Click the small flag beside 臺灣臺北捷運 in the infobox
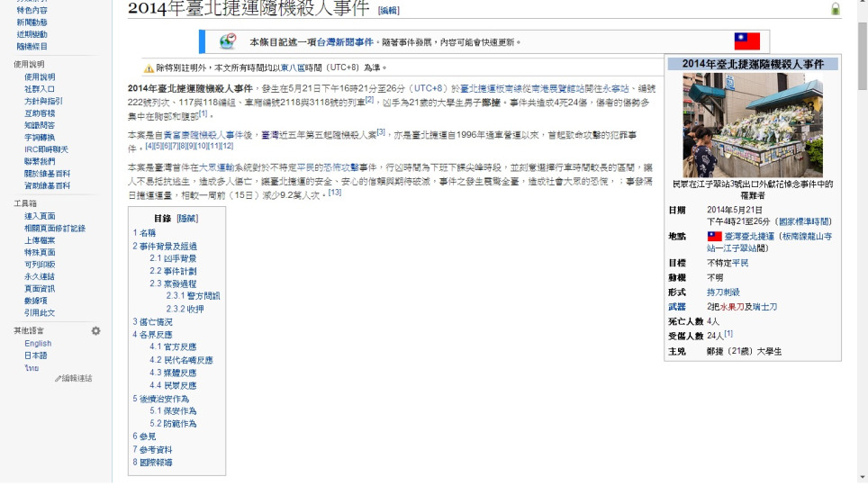 click(x=715, y=237)
